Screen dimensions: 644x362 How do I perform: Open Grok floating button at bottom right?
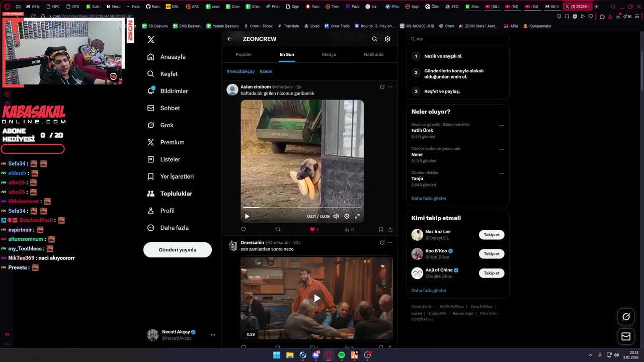[626, 317]
